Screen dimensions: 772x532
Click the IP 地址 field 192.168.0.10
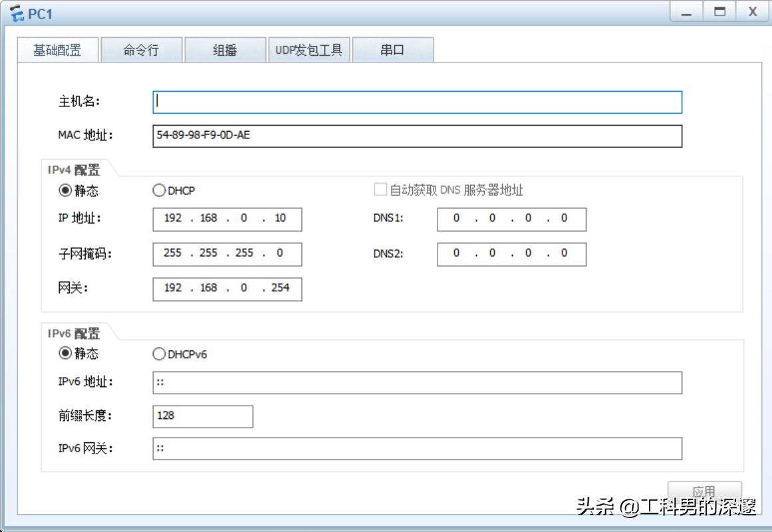[227, 219]
